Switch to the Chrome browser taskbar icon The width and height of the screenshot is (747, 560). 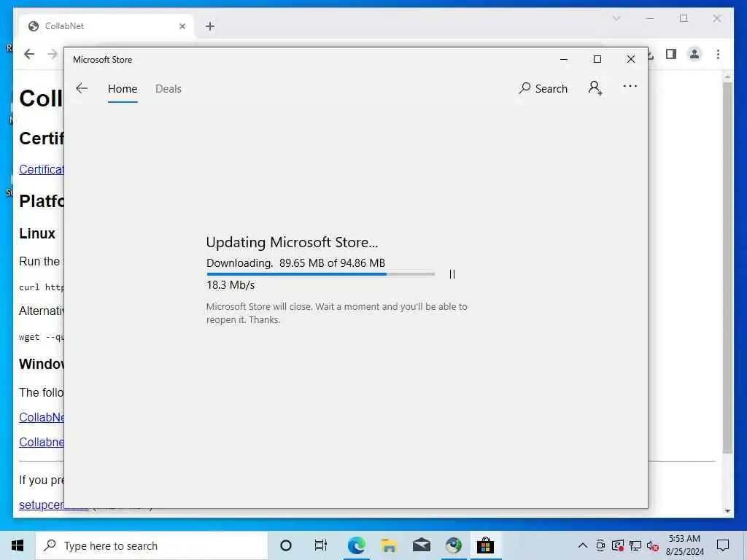pos(454,545)
